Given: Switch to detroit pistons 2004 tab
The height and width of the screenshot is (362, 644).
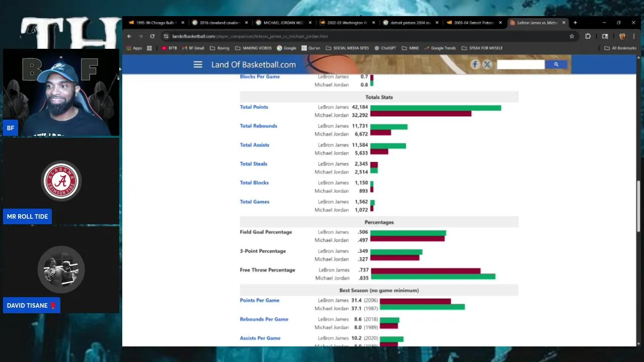Looking at the screenshot, I should point(411,23).
